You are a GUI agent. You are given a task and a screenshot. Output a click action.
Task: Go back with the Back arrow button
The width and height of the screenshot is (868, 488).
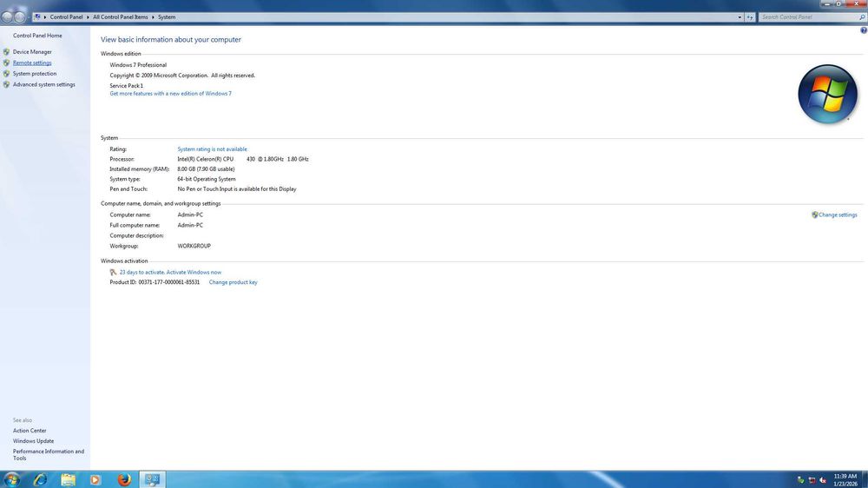[x=7, y=16]
